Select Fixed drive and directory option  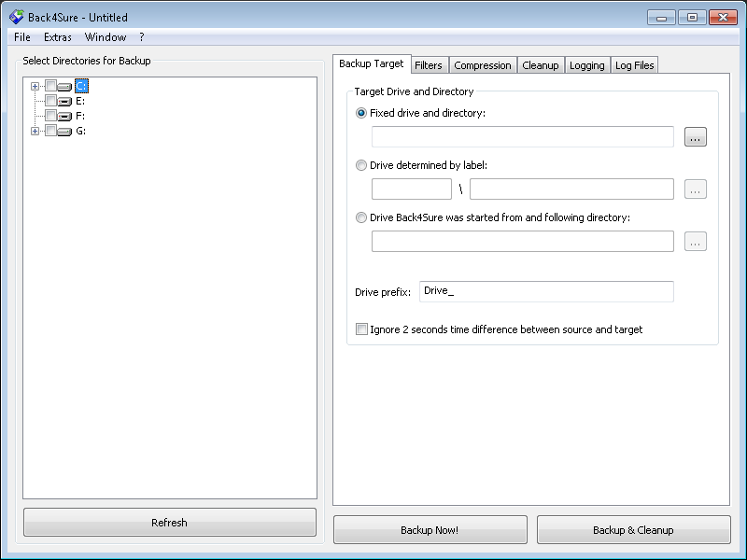point(361,113)
